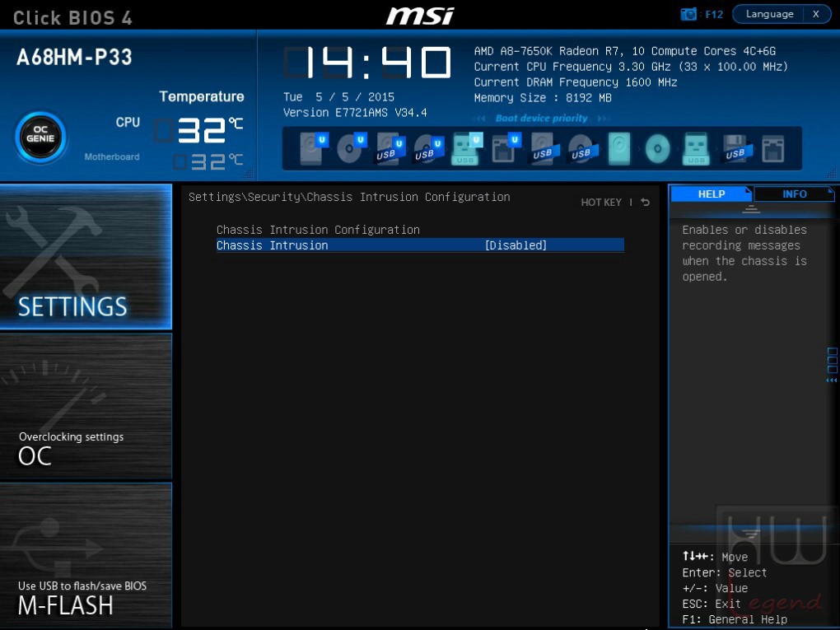
Task: Open the Language selector
Action: (769, 14)
